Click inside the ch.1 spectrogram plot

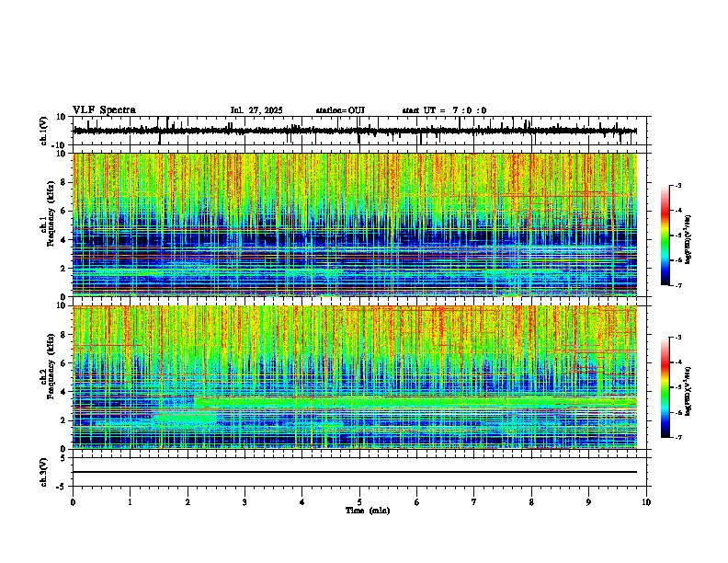355,224
